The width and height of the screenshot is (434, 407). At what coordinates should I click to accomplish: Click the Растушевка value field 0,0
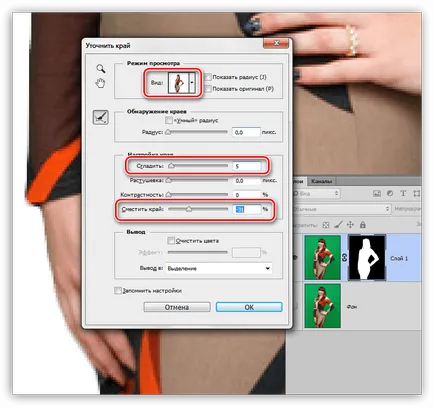246,181
